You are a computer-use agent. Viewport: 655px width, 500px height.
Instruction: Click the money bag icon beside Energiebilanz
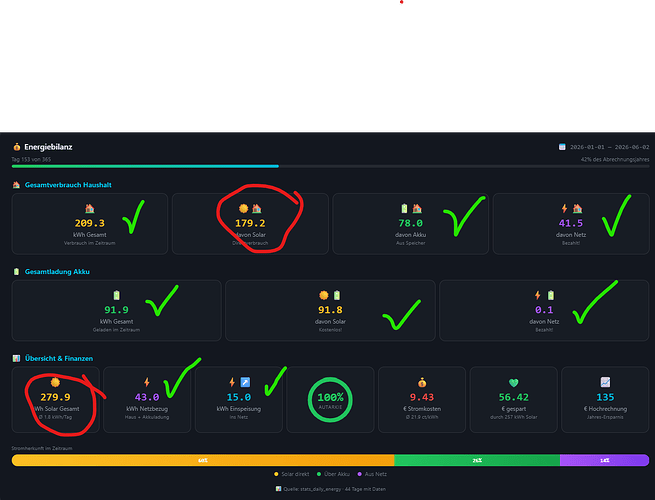click(x=17, y=147)
